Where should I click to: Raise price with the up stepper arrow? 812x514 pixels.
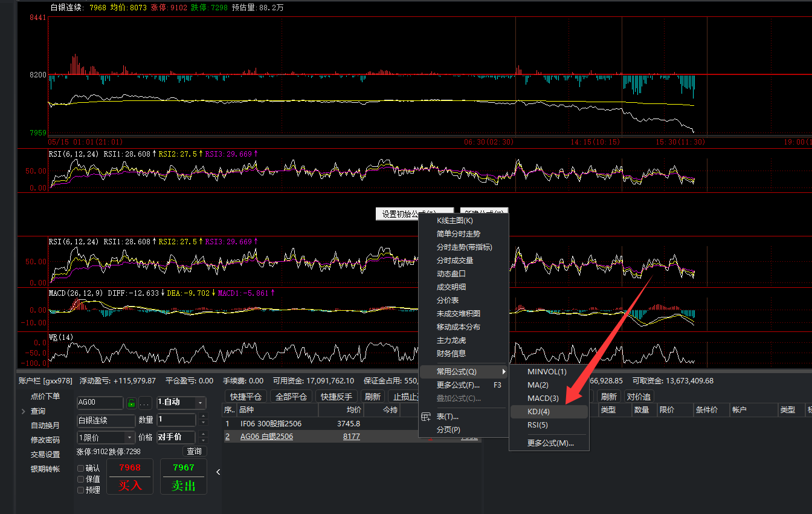(202, 434)
